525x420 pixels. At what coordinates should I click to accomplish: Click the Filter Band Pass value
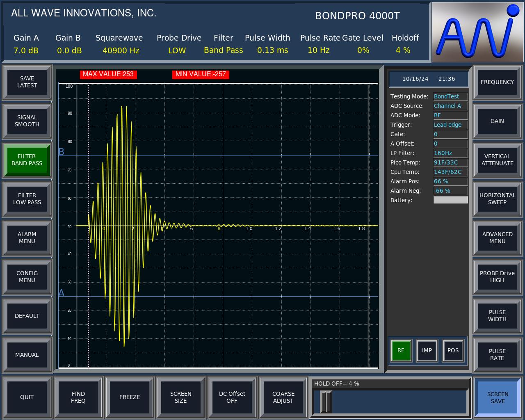pos(224,50)
